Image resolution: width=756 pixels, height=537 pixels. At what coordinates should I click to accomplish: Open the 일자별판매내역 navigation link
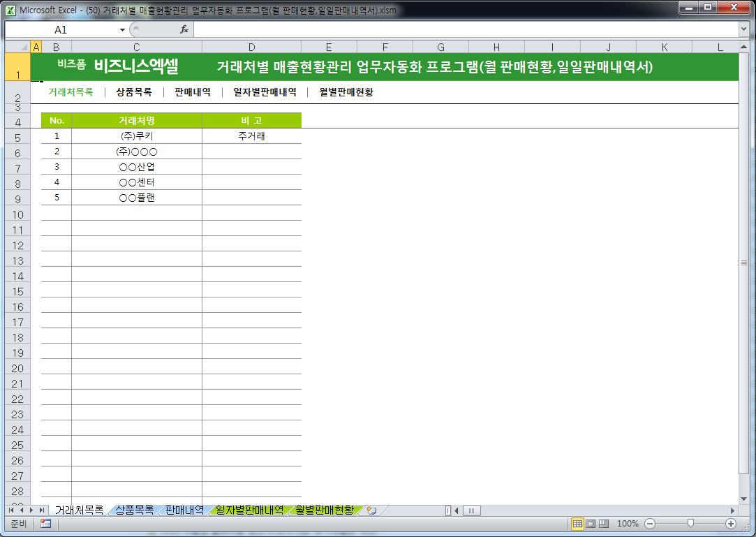click(x=265, y=92)
